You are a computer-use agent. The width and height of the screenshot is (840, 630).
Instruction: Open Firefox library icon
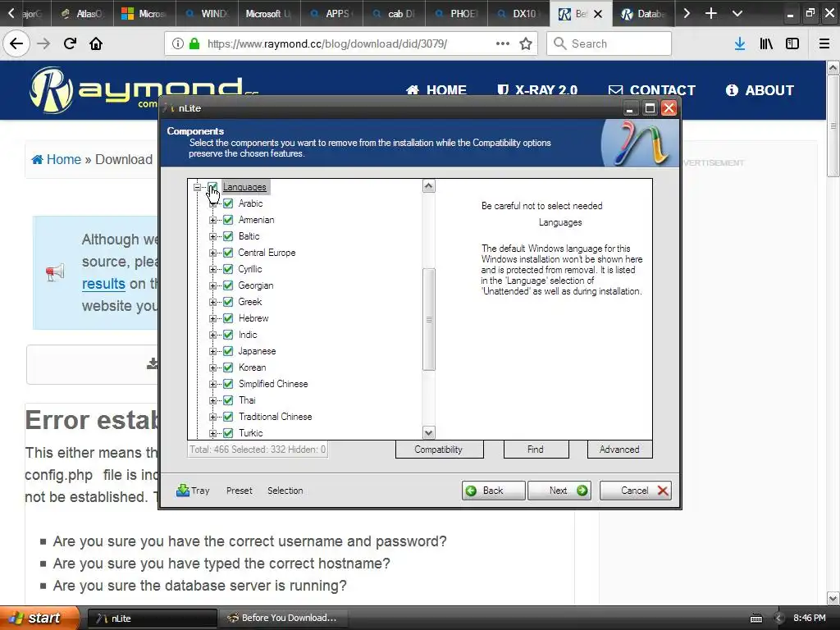click(766, 43)
